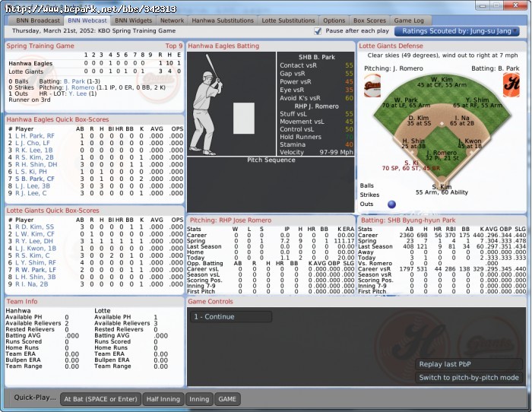The image size is (532, 412).
Task: Click D. Kim shortstop on field
Action: click(419, 120)
